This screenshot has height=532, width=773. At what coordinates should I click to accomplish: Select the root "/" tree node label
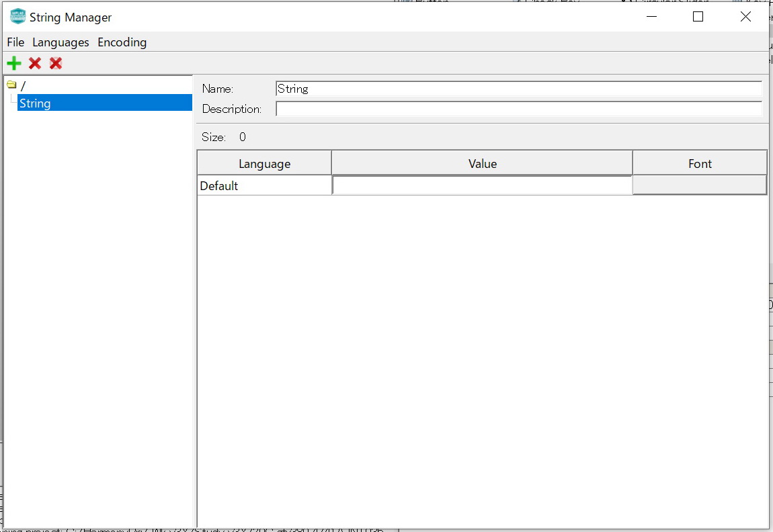(24, 86)
